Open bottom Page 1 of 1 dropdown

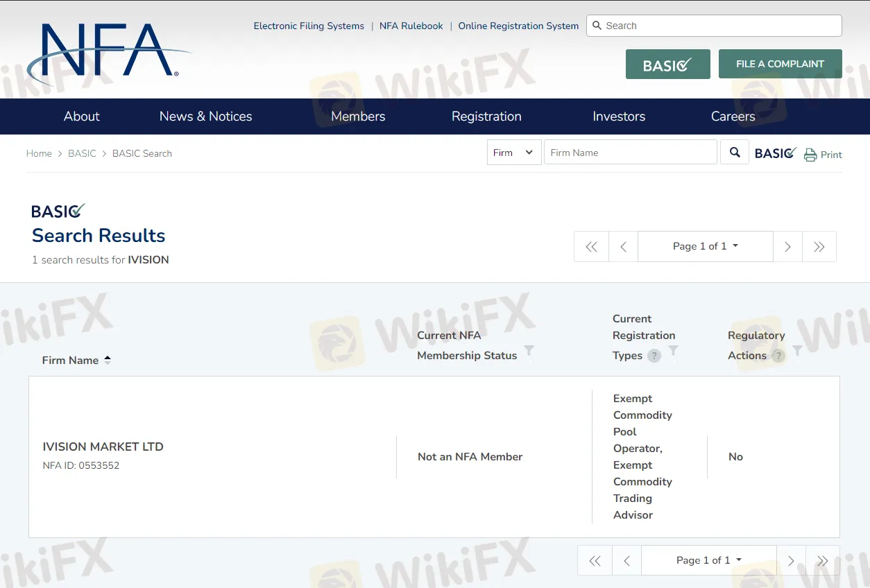(708, 560)
